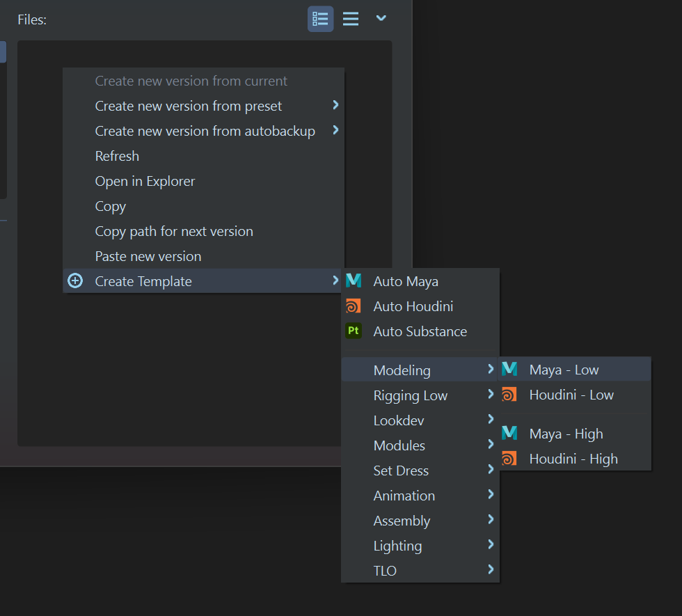Click the plus icon beside Create Template
This screenshot has height=616, width=682.
[x=75, y=281]
